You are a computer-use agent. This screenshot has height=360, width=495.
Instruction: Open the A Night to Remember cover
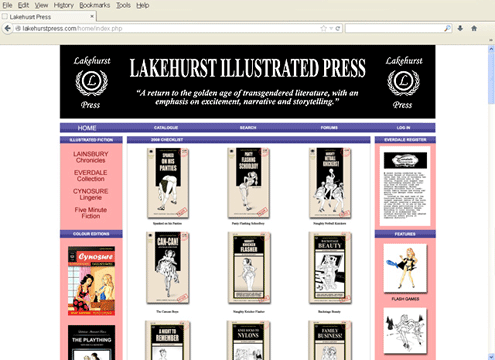tap(168, 340)
